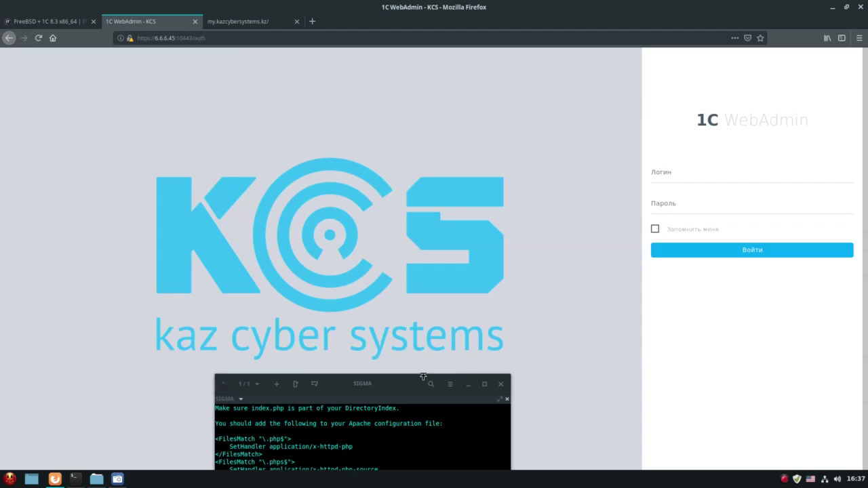Show site information for 6.6.6.45
The width and height of the screenshot is (868, 488).
tap(121, 38)
